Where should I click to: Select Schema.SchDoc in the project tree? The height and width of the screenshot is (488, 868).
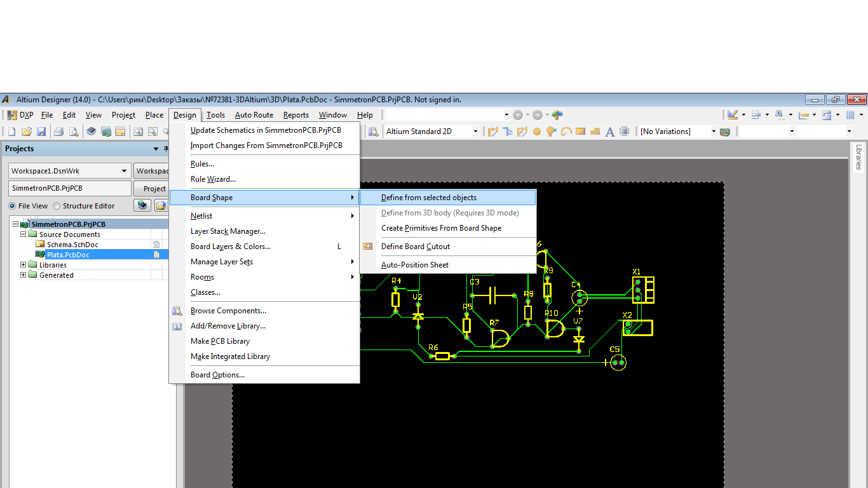72,245
